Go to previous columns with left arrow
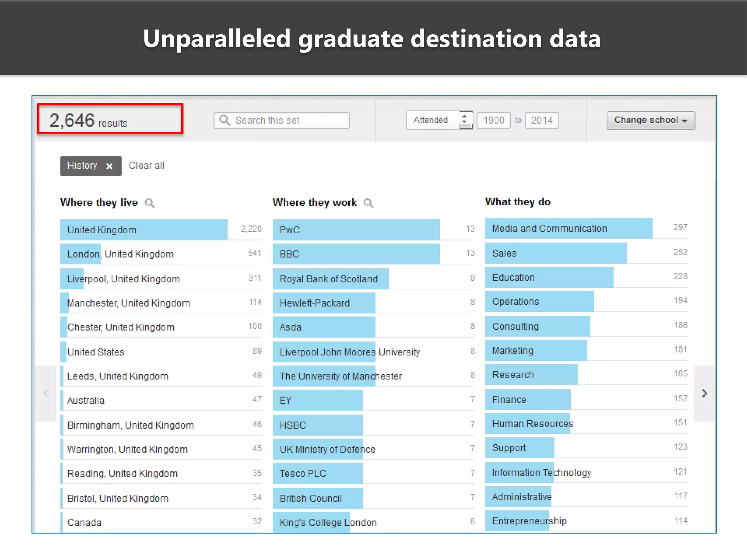 (x=46, y=393)
